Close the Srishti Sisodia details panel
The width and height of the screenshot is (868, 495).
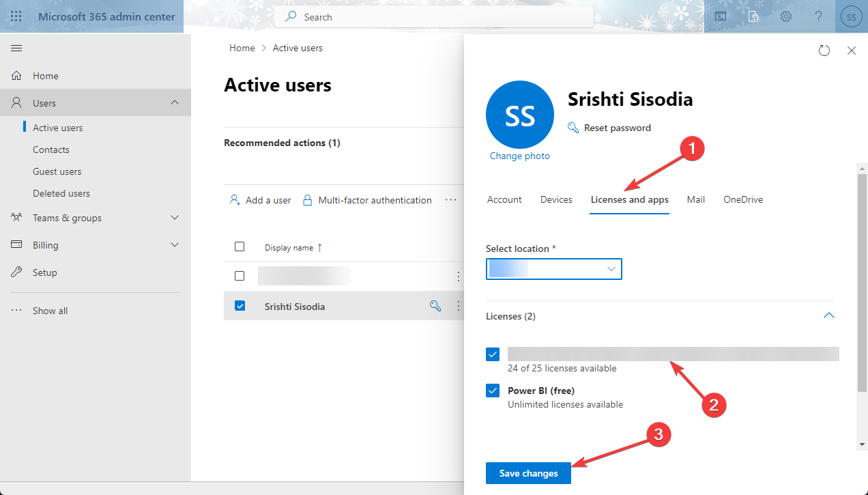(851, 50)
